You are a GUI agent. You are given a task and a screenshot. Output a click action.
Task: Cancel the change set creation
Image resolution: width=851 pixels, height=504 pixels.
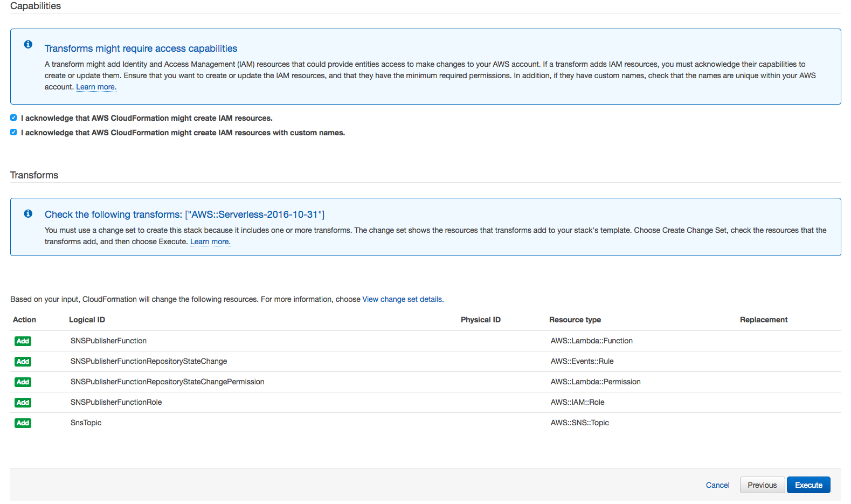click(717, 485)
